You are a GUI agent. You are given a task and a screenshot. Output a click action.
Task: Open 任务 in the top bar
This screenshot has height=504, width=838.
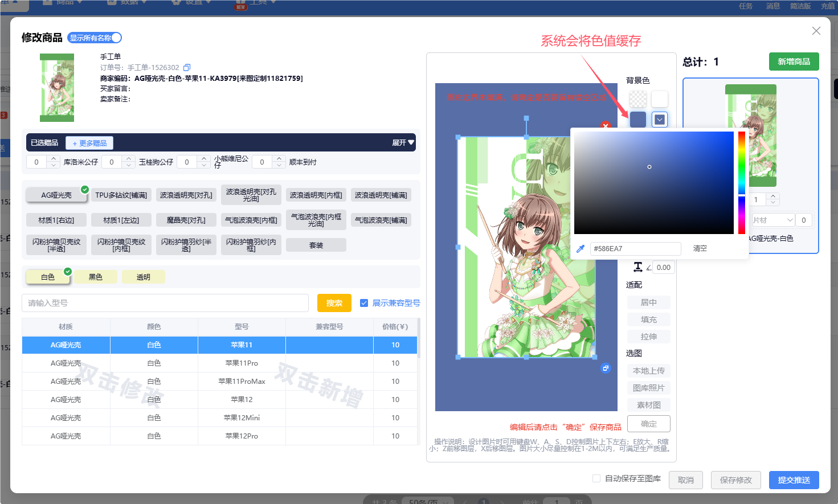(746, 6)
